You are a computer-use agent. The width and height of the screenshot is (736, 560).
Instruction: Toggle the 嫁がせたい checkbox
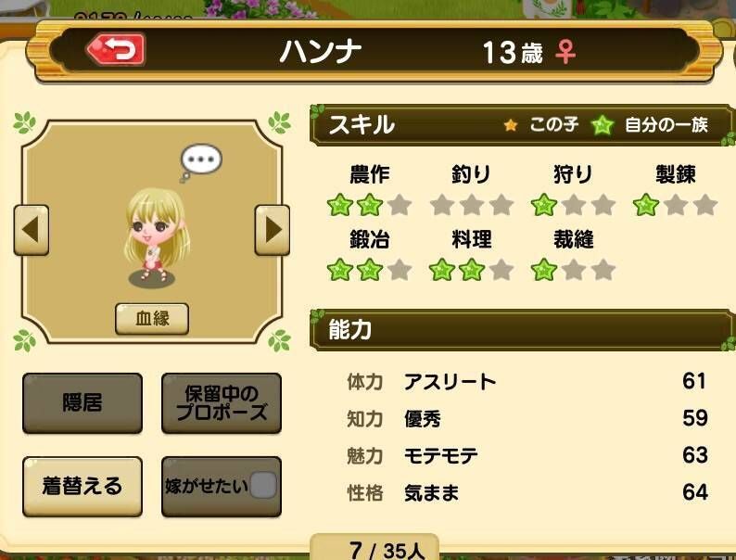(263, 485)
